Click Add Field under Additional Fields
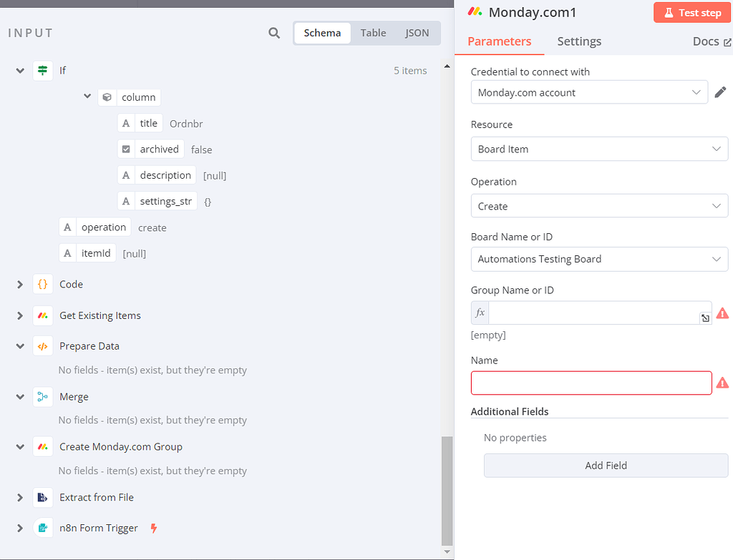Screen dimensions: 733x560 606,465
